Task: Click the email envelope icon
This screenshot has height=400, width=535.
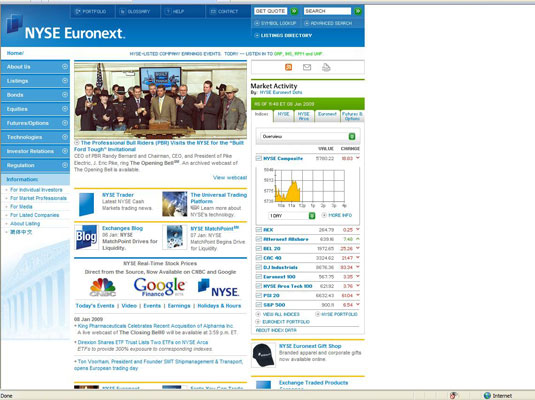Action: 307,67
